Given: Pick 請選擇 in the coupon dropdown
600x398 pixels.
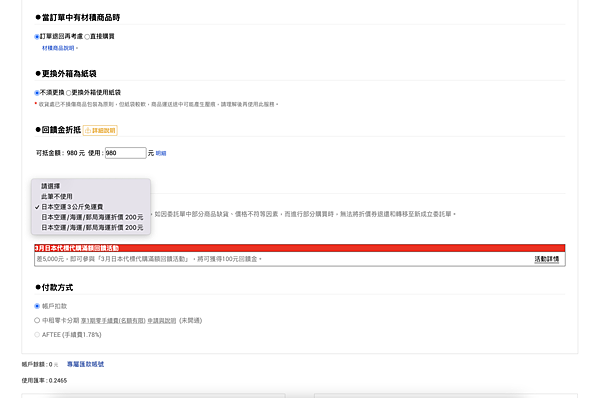Looking at the screenshot, I should 91,186.
